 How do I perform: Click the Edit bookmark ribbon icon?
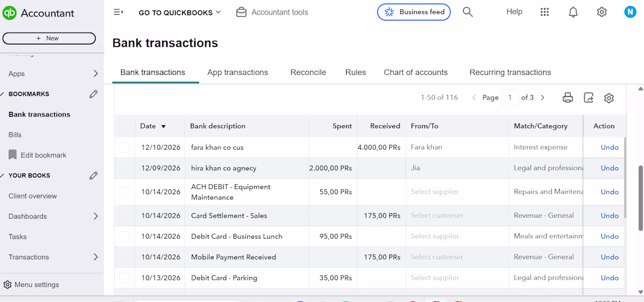(x=13, y=155)
